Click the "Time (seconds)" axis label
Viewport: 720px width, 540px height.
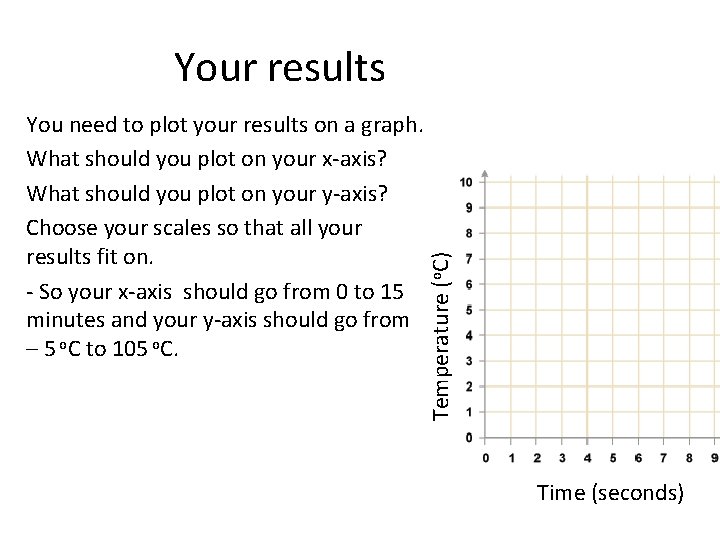(x=610, y=492)
